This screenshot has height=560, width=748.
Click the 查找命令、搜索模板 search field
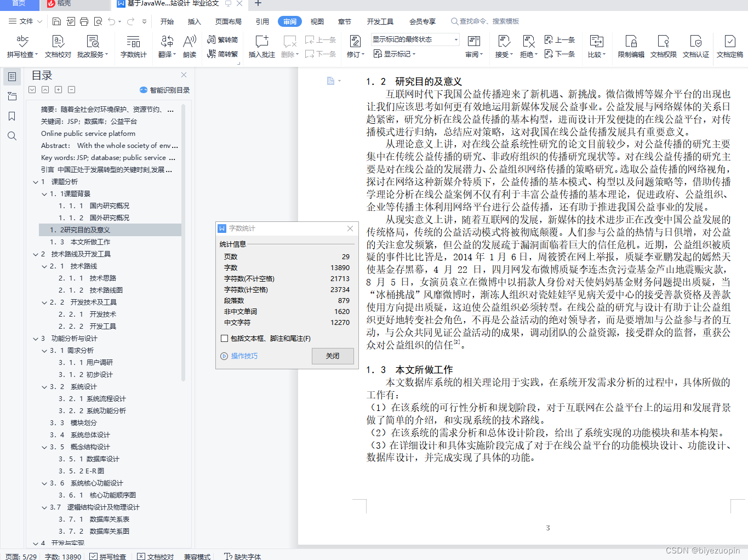[485, 21]
